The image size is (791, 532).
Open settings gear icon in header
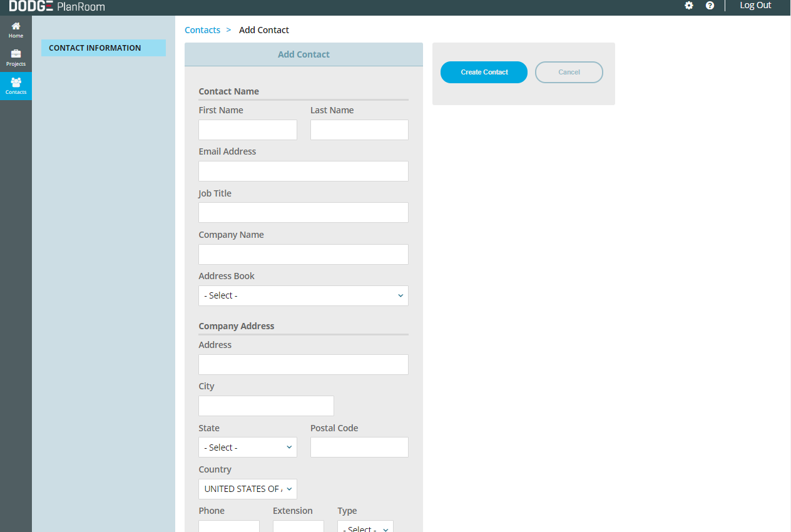(x=689, y=6)
